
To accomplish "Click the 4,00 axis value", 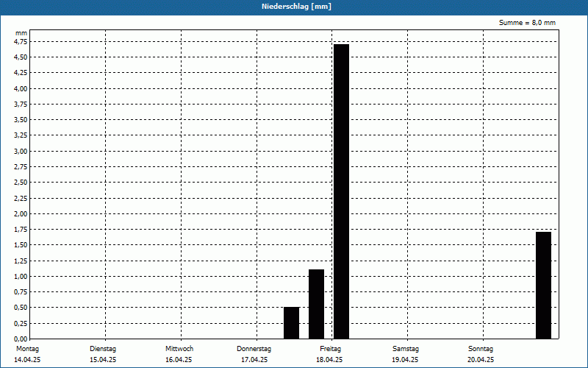I will [21, 88].
